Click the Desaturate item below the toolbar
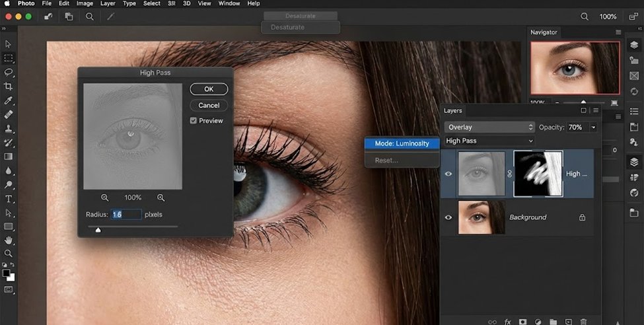The width and height of the screenshot is (644, 325). (x=301, y=27)
